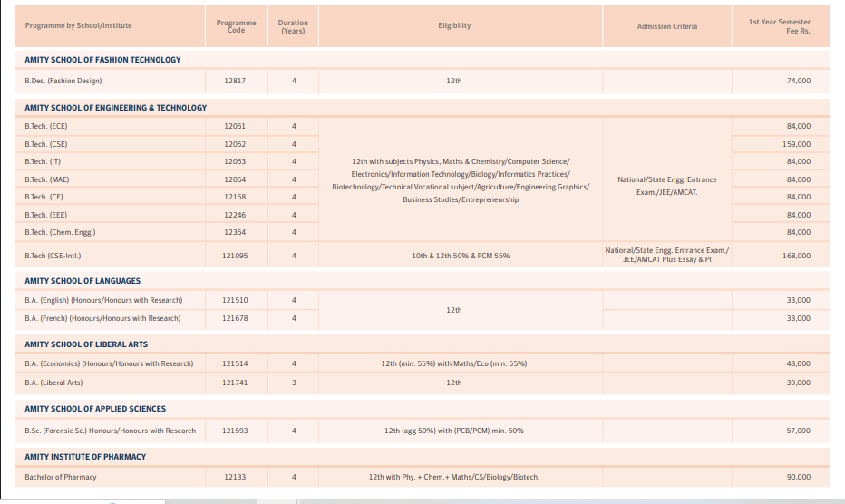This screenshot has height=504, width=845.
Task: Select the 'AMITY INSTITUTE OF PHARMACY' heading
Action: 85,457
